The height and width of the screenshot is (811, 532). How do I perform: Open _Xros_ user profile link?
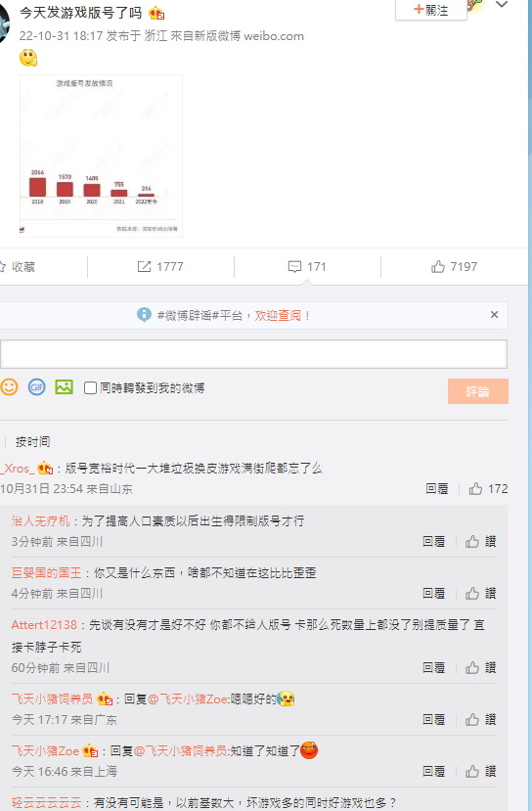pos(17,469)
